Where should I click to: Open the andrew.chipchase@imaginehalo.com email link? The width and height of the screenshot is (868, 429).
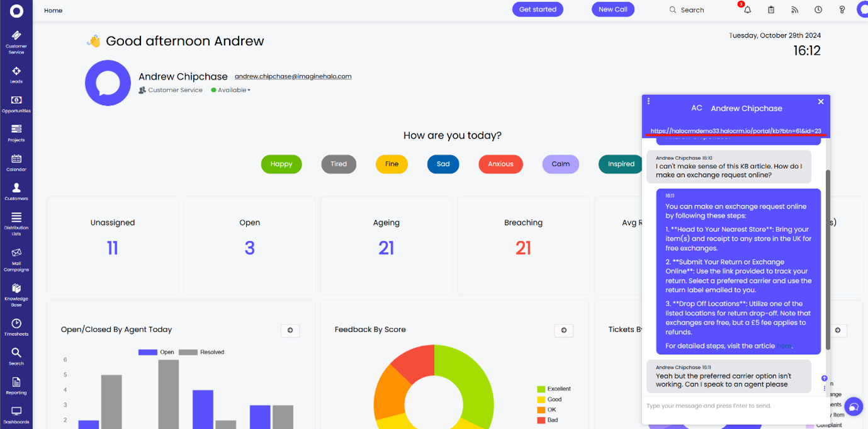[293, 77]
